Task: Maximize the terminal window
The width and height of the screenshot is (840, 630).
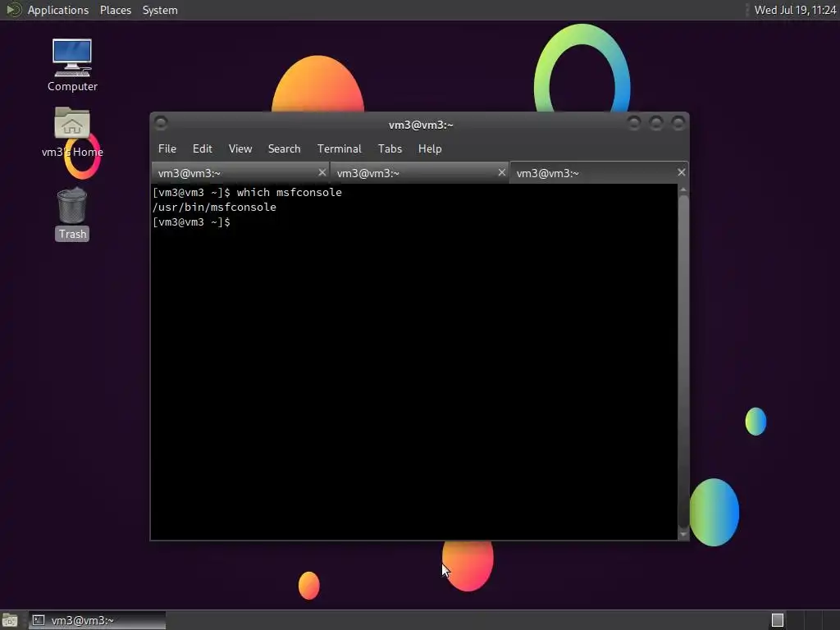Action: tap(655, 123)
